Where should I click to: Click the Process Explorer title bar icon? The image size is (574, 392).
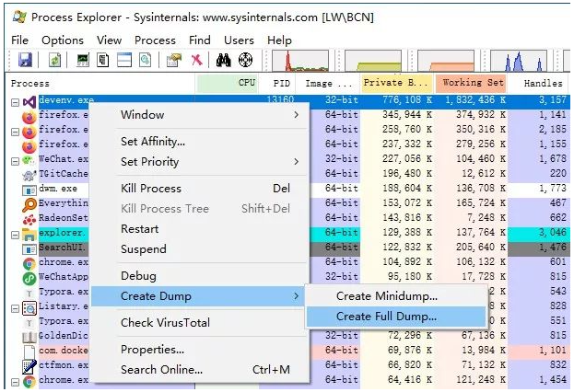(19, 17)
